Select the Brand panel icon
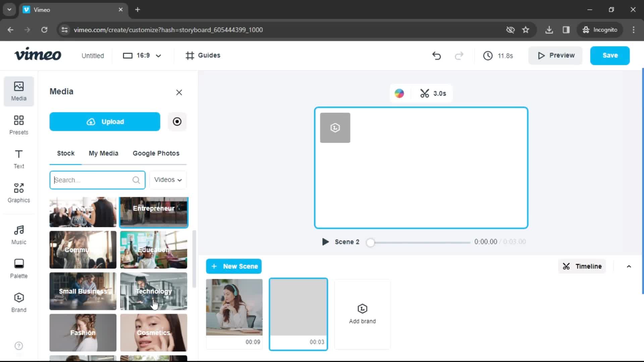This screenshot has width=644, height=362. click(x=18, y=301)
